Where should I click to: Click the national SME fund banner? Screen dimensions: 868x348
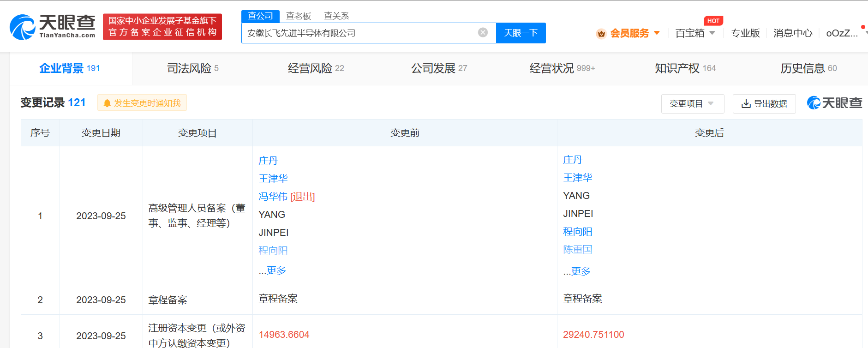162,26
